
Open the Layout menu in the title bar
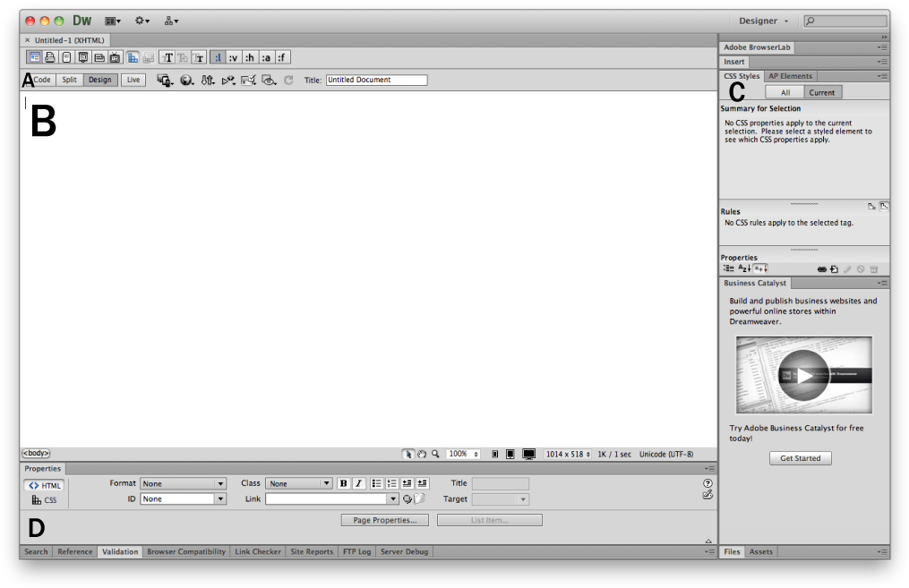pyautogui.click(x=113, y=21)
